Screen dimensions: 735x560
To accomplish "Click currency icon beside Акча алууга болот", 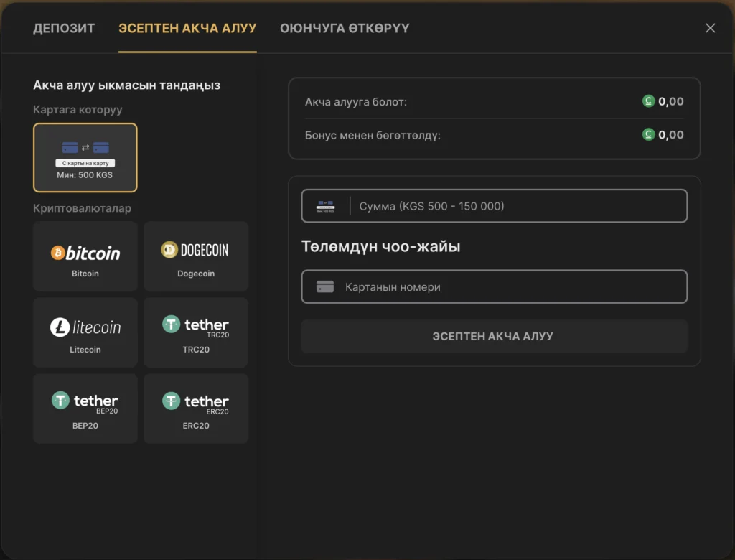I will (x=648, y=101).
